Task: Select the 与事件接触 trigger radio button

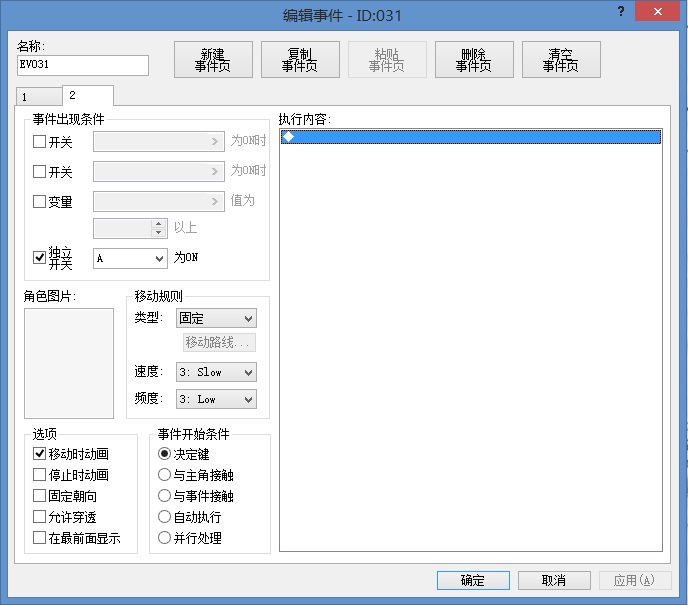Action: (x=164, y=496)
